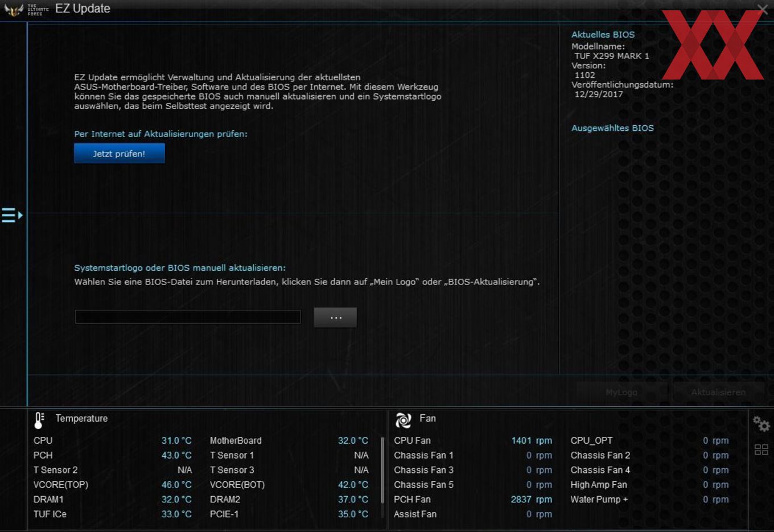
Task: Select the 'Ausgewähltes BIOS' heading
Action: 612,128
